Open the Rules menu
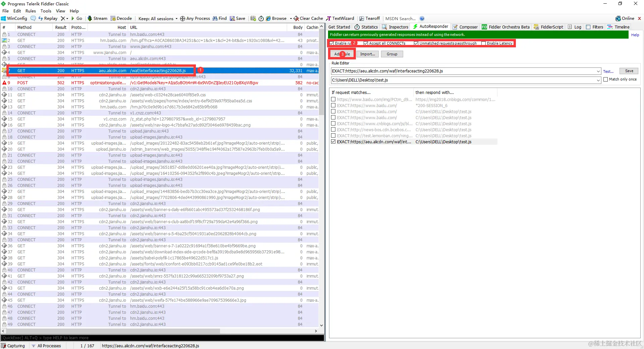Viewport: 644px width, 349px height. click(x=31, y=11)
